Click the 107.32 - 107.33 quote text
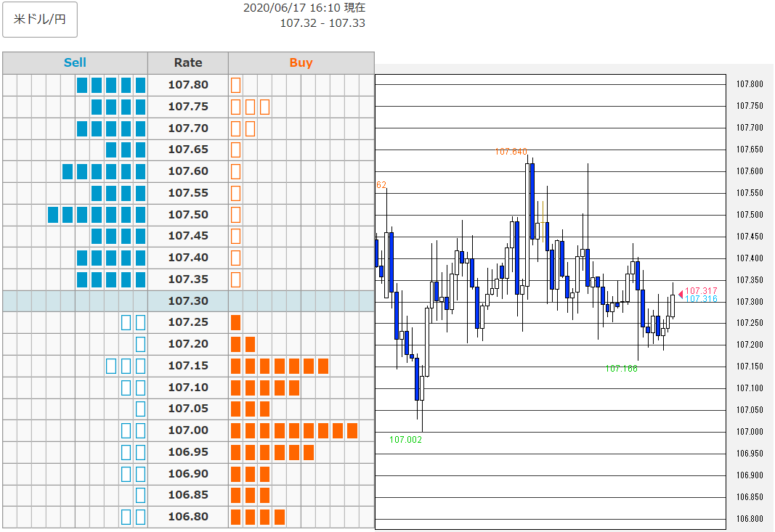 click(x=322, y=23)
